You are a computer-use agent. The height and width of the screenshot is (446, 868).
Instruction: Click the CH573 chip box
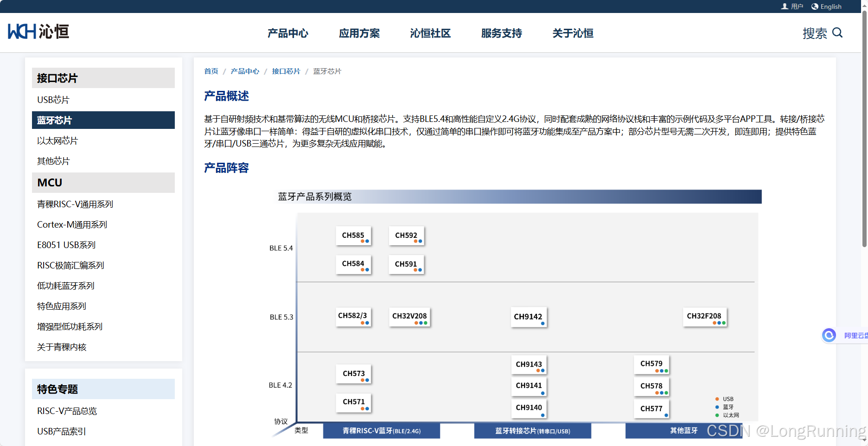354,375
